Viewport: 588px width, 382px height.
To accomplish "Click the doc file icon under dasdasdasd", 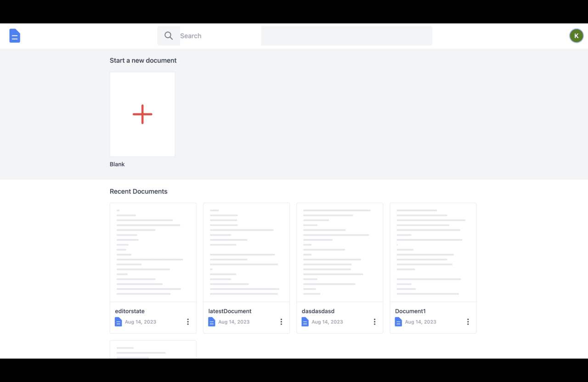I will coord(305,322).
